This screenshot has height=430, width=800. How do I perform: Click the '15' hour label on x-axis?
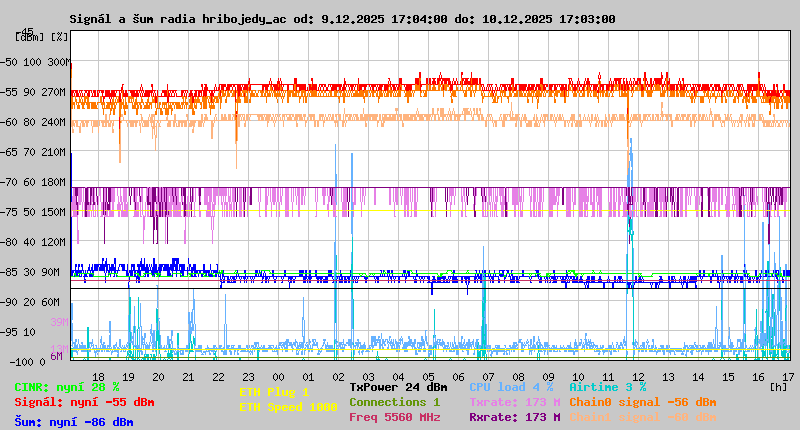[x=729, y=377]
